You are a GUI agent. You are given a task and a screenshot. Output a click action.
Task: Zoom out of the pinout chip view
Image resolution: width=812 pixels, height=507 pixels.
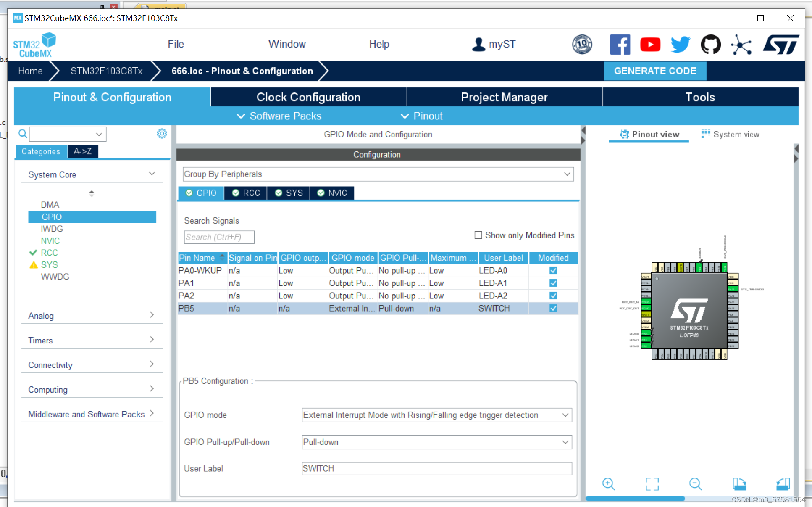point(696,484)
